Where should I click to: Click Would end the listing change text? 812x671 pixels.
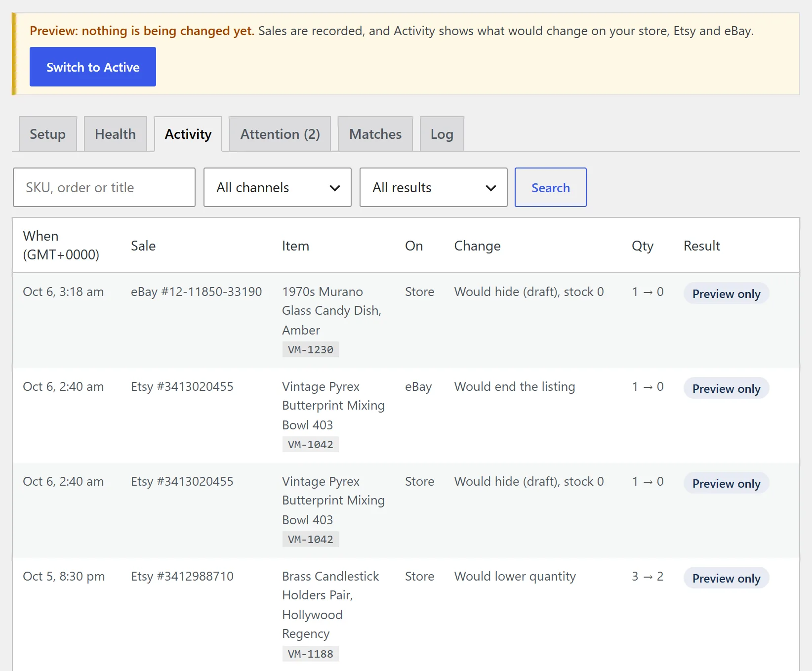[515, 386]
